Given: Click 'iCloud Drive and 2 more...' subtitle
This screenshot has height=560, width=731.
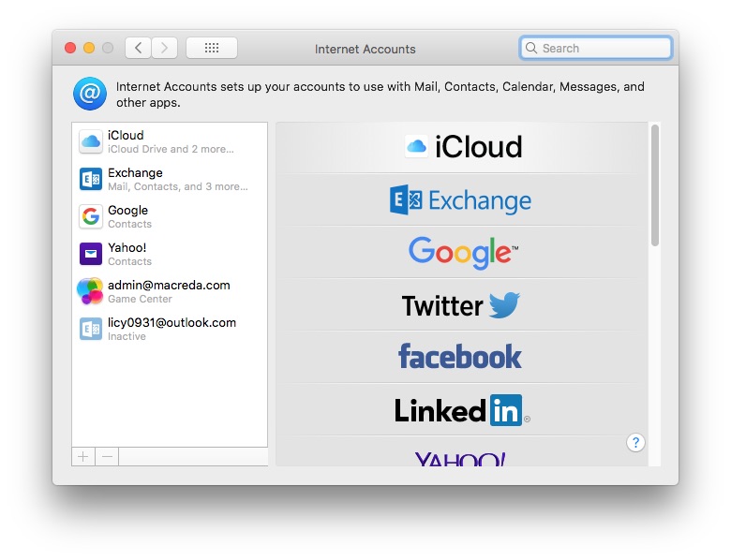Looking at the screenshot, I should (x=171, y=149).
